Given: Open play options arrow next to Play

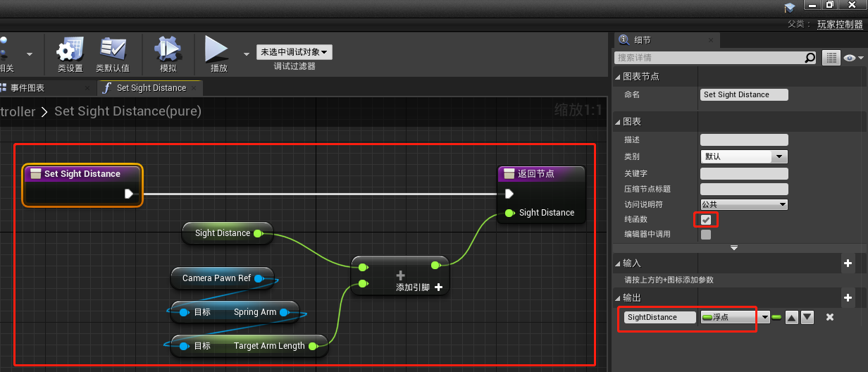Looking at the screenshot, I should [x=246, y=54].
